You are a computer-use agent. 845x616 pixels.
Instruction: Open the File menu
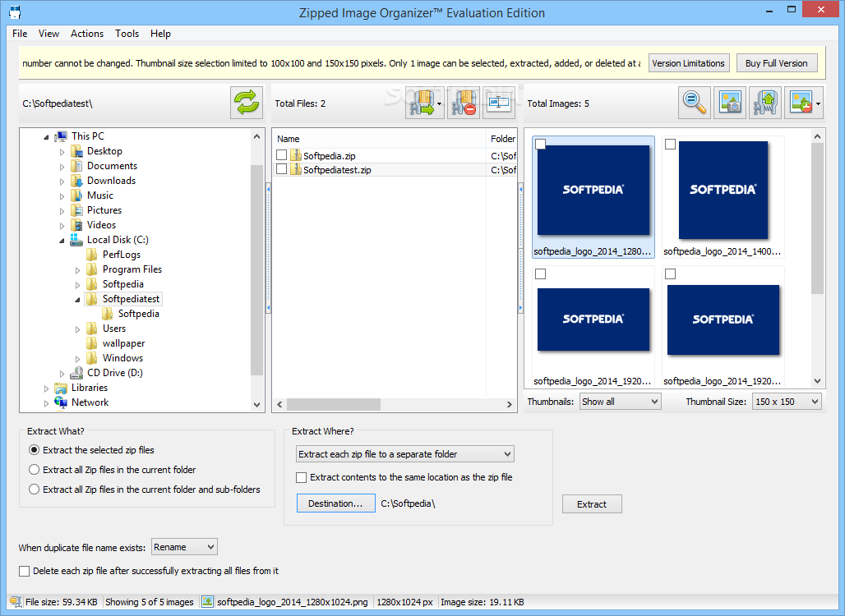[20, 34]
